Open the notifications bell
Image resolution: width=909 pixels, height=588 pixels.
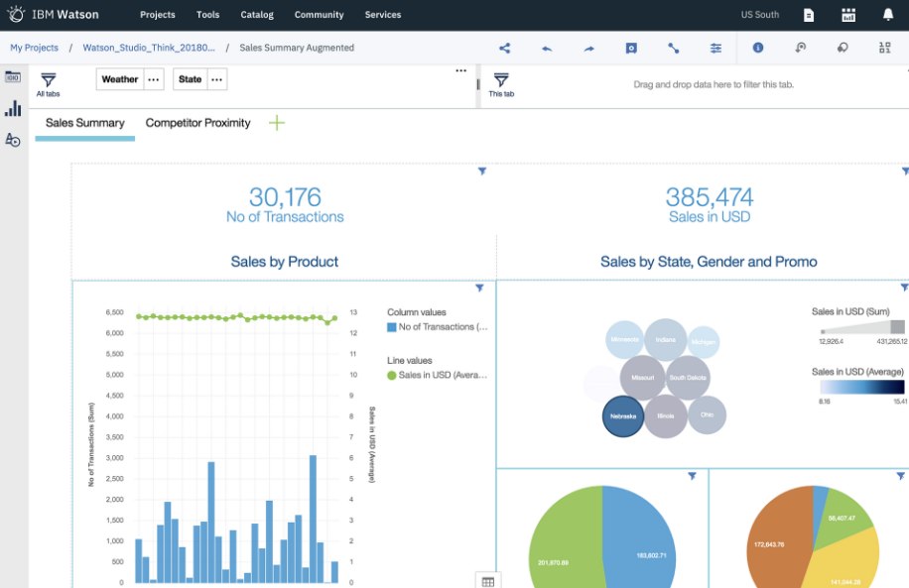coord(887,15)
